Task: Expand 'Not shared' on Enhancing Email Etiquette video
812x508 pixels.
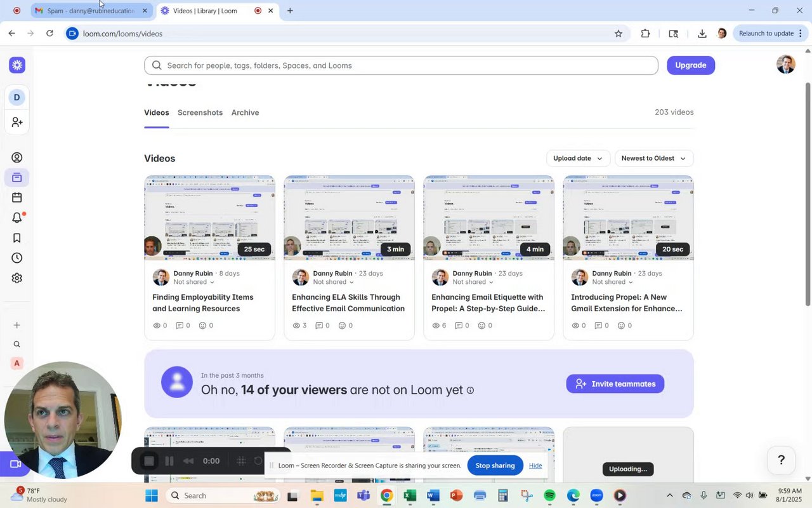Action: click(473, 282)
